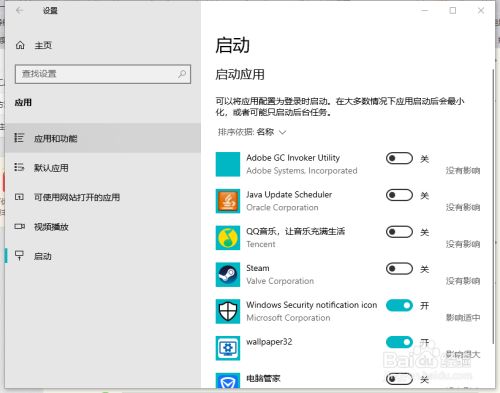Click the Windows Security shield icon
The image size is (500, 393).
click(228, 311)
